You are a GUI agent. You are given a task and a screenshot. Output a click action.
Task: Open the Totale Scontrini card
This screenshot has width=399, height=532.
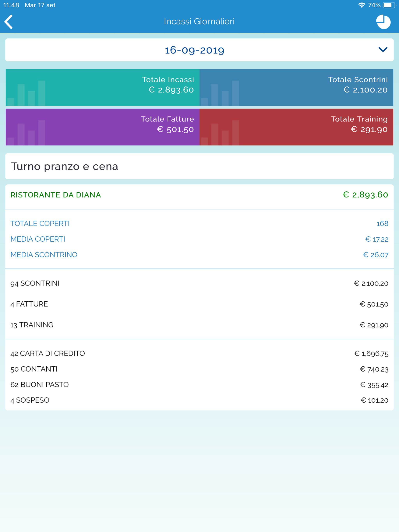pos(296,87)
